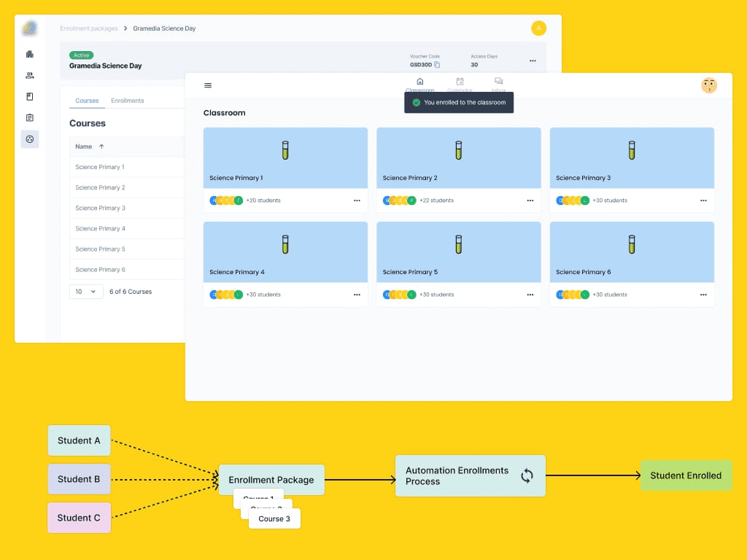Open Science Primary 6 classroom card

click(x=632, y=264)
